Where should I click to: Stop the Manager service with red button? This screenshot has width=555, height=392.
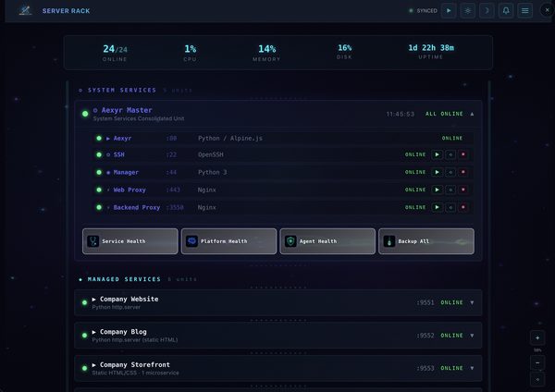[x=463, y=172]
